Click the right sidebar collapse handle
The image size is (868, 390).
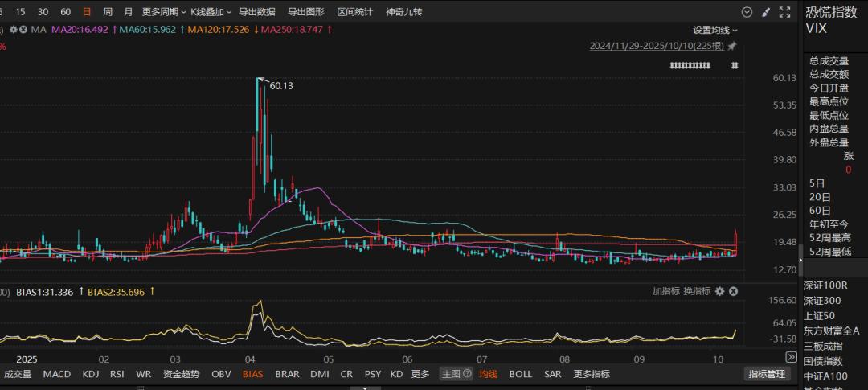(800, 259)
